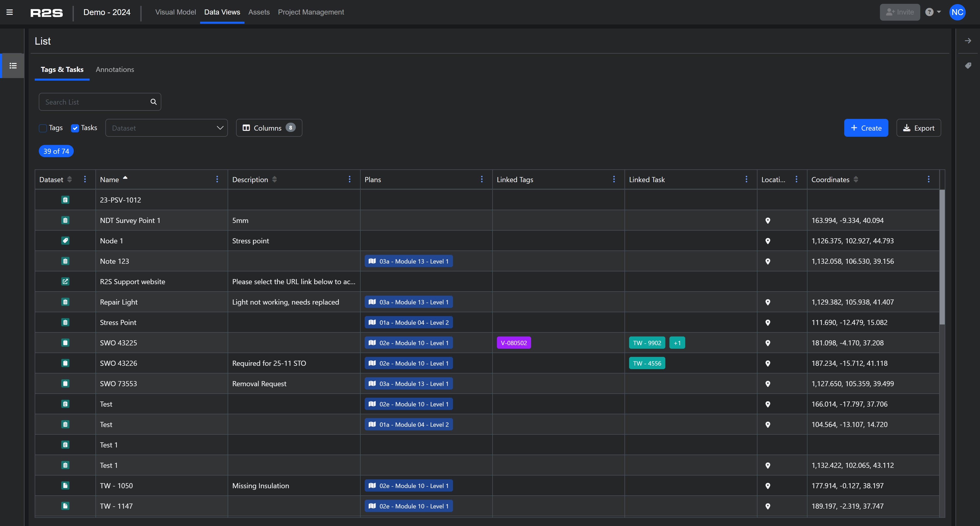Export the list
The height and width of the screenshot is (526, 980).
click(x=918, y=128)
